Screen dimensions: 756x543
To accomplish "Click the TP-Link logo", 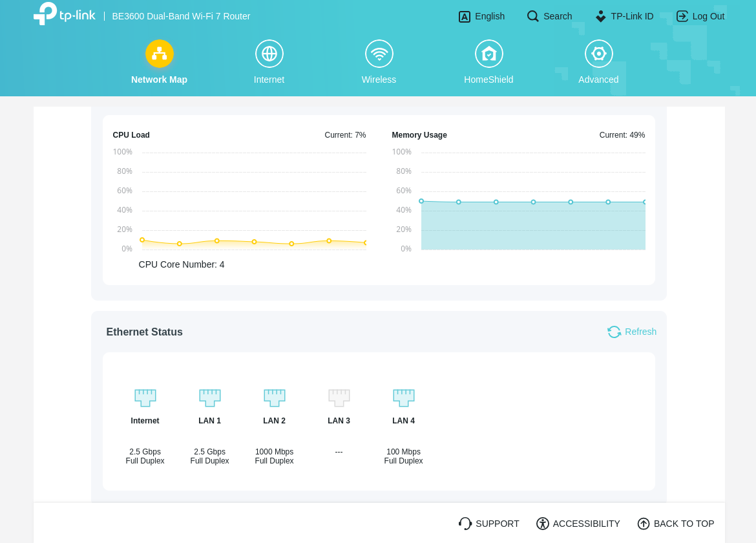I will click(64, 14).
